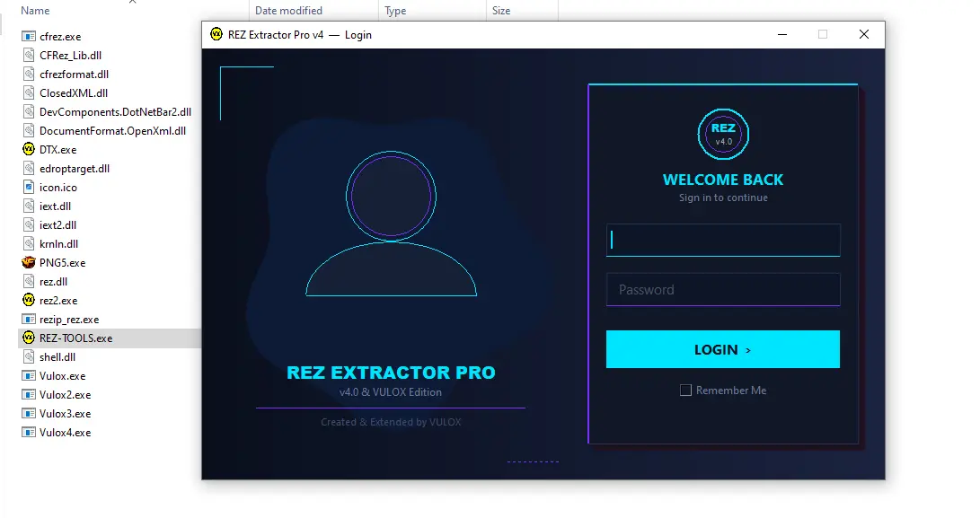Sort by the Size column header
This screenshot has width=980, height=518.
(501, 11)
